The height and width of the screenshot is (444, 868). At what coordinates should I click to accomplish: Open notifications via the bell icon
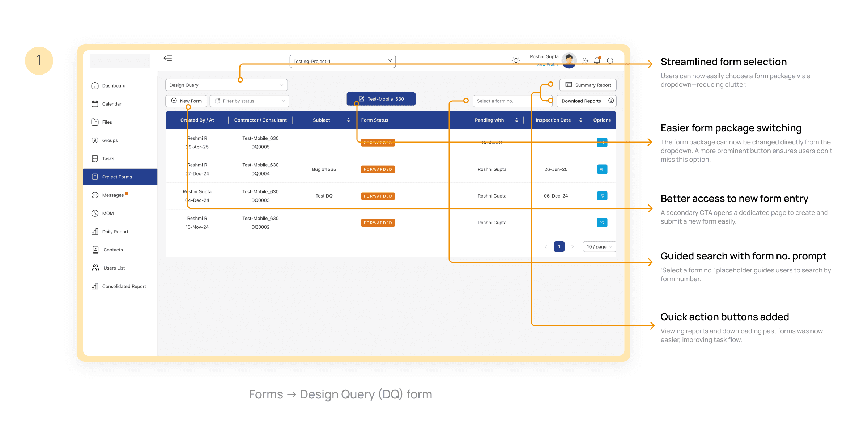[x=597, y=60]
